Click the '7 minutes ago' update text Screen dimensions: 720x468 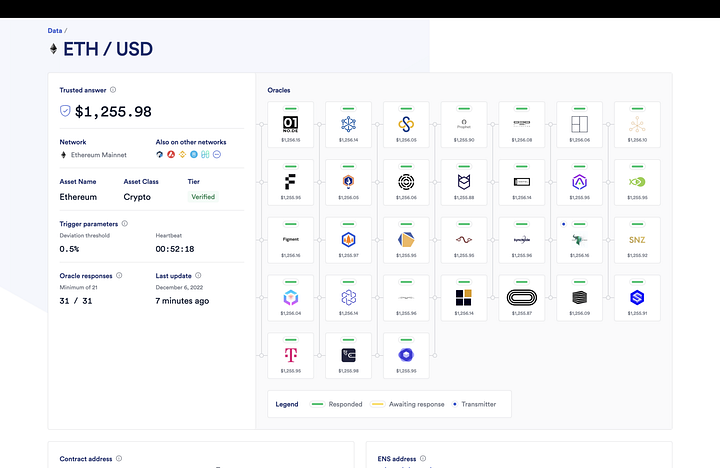click(182, 301)
